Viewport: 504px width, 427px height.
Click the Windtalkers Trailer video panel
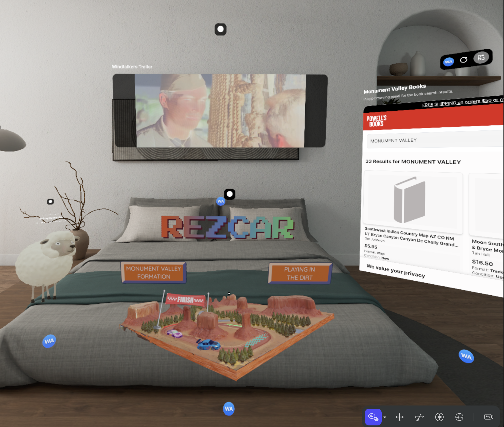[220, 111]
